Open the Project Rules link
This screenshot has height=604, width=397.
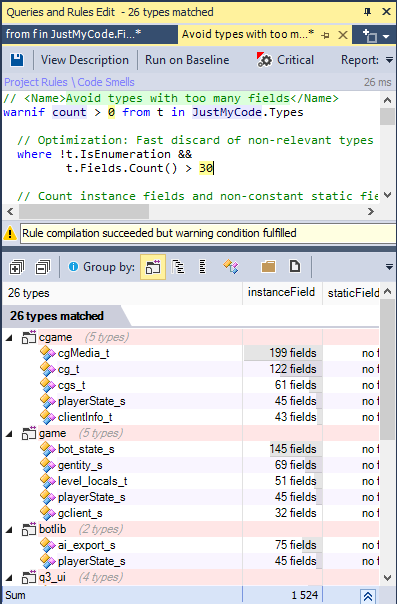pos(36,82)
